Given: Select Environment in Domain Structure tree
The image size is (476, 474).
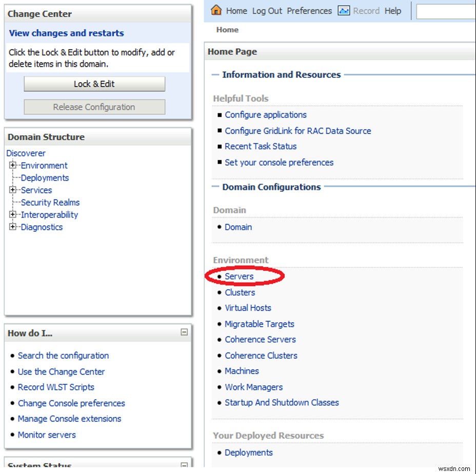Looking at the screenshot, I should coord(44,166).
